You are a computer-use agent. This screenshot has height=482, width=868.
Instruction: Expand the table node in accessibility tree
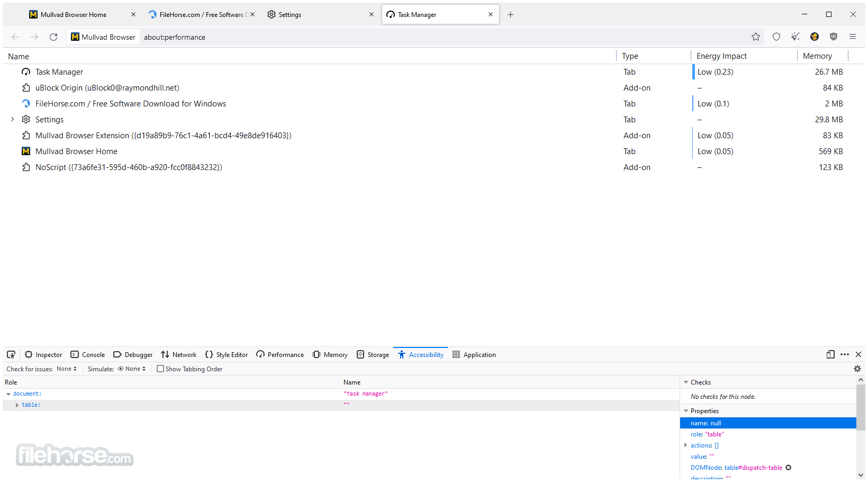[17, 405]
